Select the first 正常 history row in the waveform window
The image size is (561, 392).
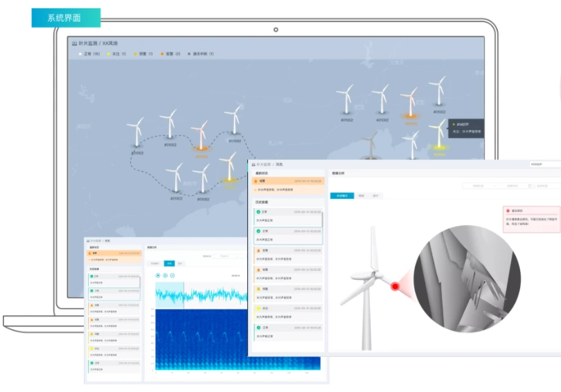pos(114,280)
